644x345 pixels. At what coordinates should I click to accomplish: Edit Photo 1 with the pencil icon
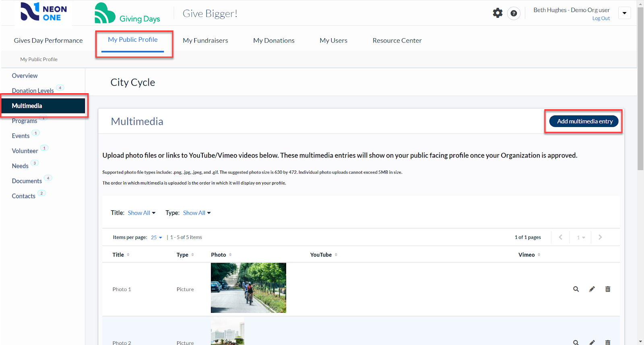tap(592, 289)
